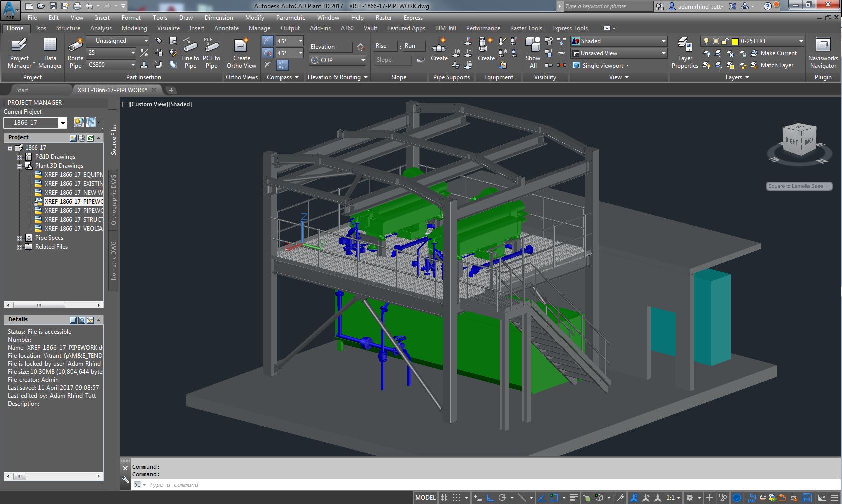This screenshot has height=504, width=842.
Task: Collapse the Plant 3D Drawings node
Action: coord(19,166)
